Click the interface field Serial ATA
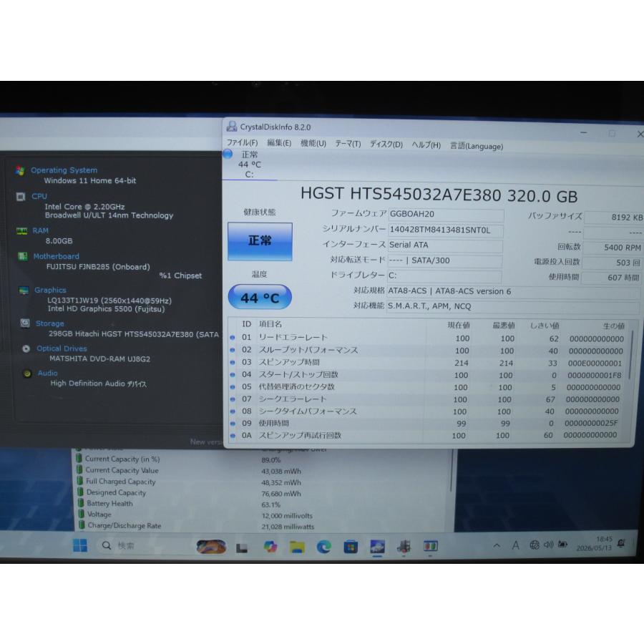This screenshot has height=644, width=644. (445, 245)
